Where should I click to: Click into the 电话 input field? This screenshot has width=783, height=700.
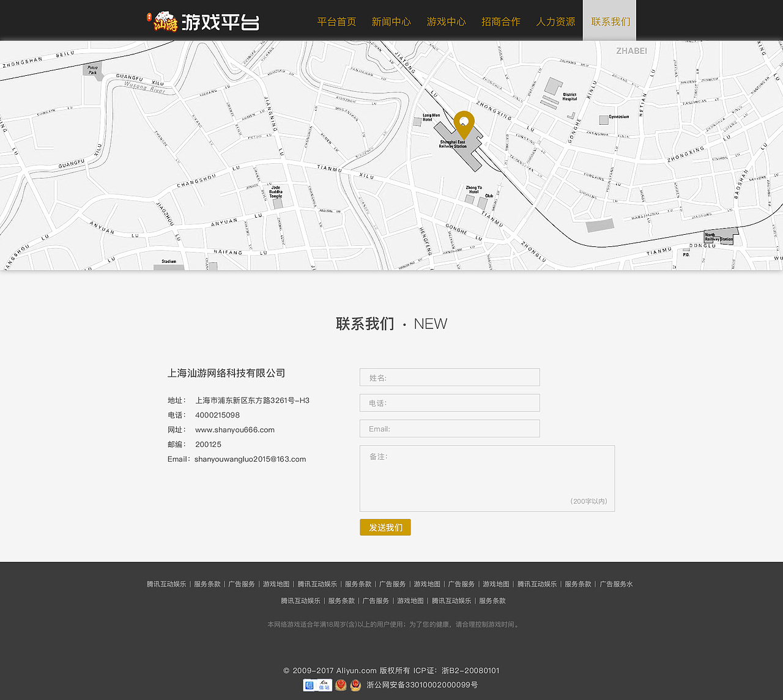450,403
